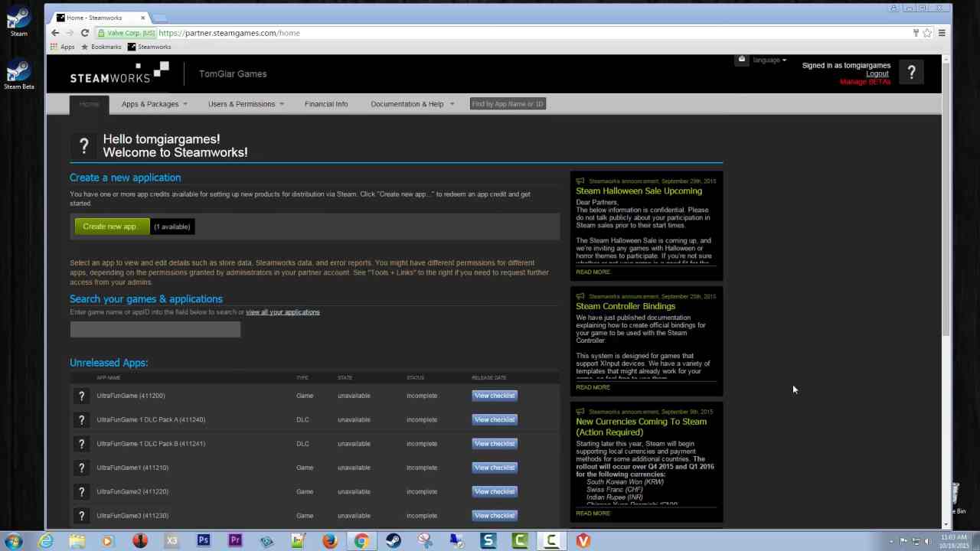Click the Steamworks logo in header
Screen dimensions: 980x551
[x=119, y=73]
